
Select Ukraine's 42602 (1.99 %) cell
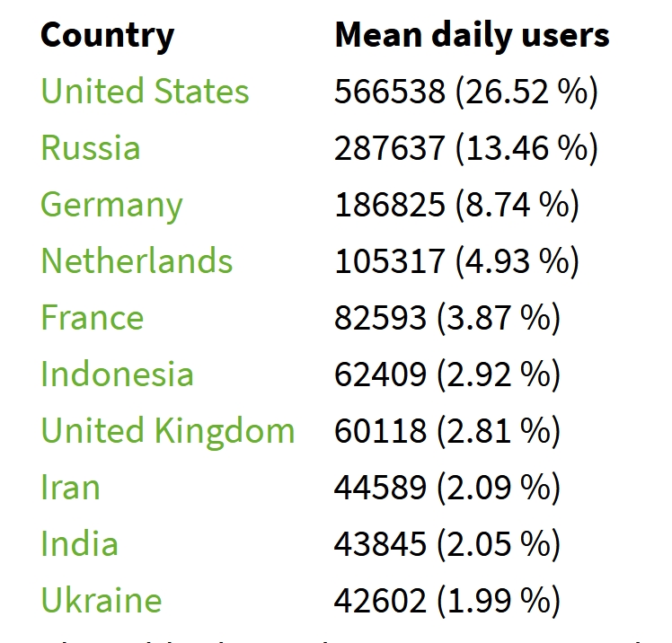pos(447,601)
